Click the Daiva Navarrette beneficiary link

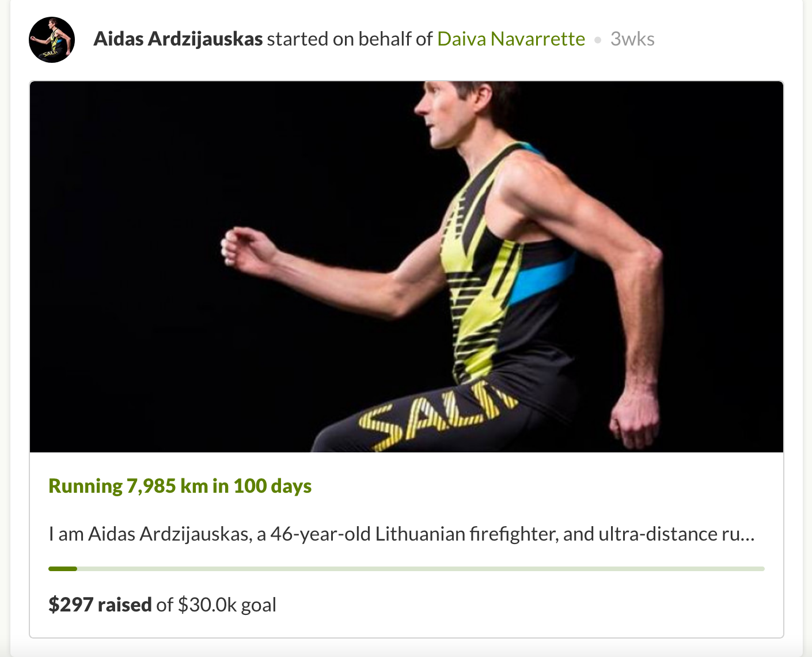(x=511, y=39)
